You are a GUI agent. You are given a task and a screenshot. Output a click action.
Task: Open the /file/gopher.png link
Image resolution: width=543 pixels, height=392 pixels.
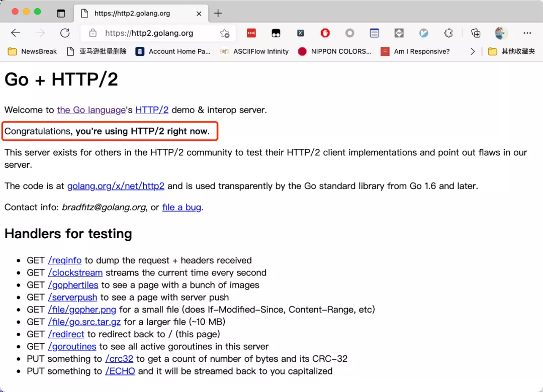(x=82, y=310)
